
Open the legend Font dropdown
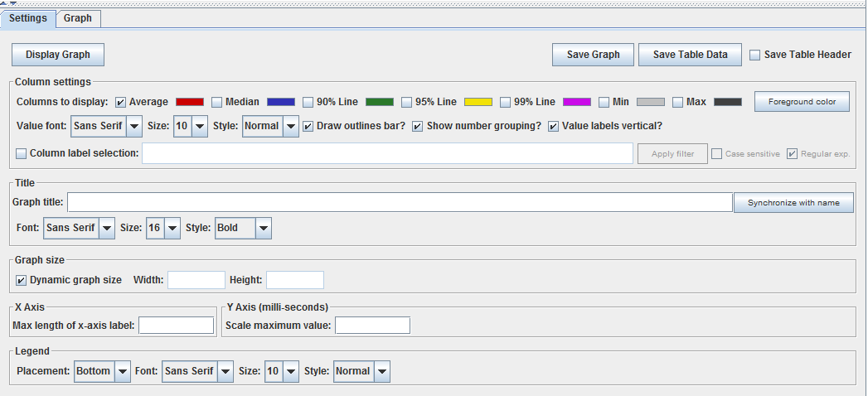click(197, 371)
